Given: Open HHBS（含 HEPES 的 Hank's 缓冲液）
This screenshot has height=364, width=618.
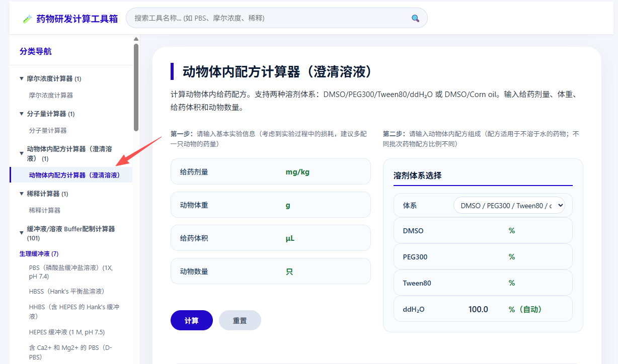Looking at the screenshot, I should pyautogui.click(x=74, y=311).
